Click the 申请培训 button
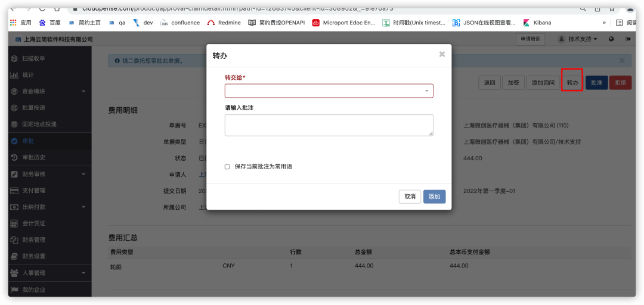This screenshot has width=644, height=305. tap(530, 39)
